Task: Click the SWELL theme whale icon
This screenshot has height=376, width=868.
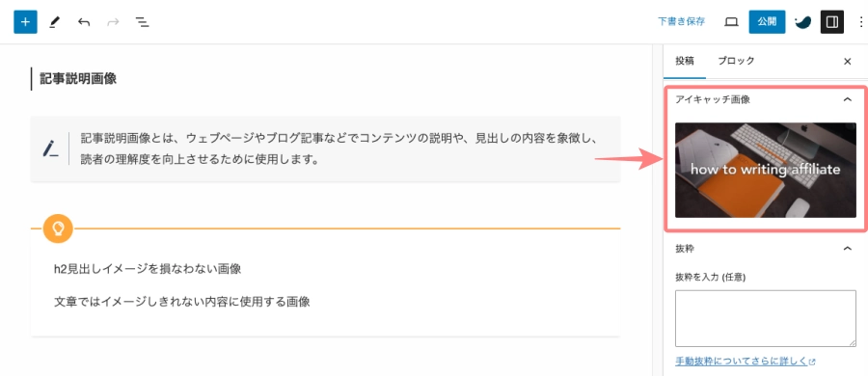Action: click(x=802, y=22)
